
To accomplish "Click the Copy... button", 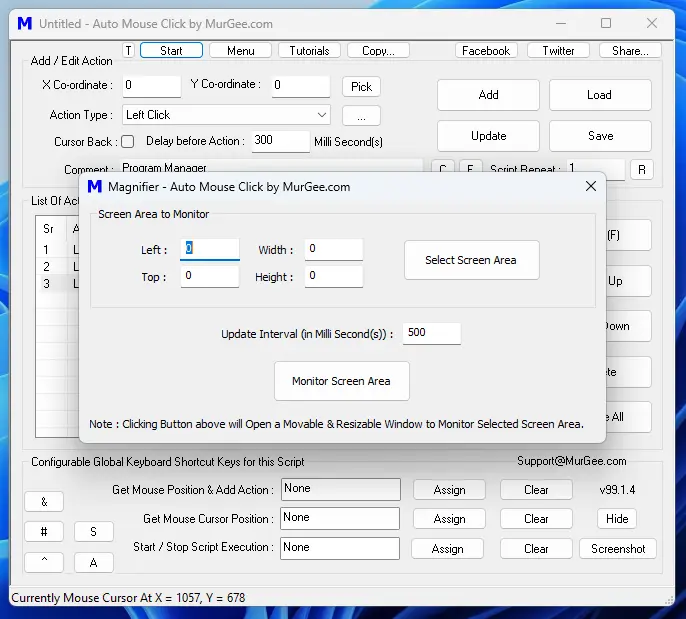I will click(x=378, y=51).
